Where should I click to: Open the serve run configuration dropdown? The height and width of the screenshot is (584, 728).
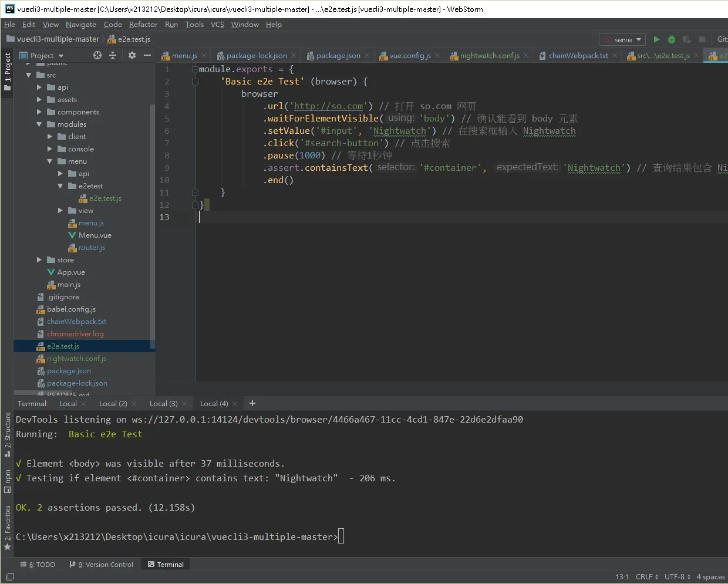coord(622,39)
